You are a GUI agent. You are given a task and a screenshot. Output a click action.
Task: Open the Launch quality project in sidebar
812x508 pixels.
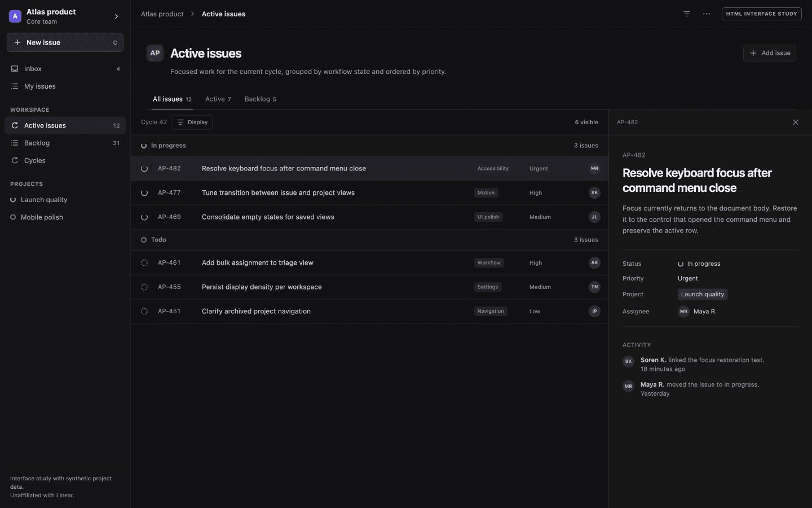click(x=65, y=200)
